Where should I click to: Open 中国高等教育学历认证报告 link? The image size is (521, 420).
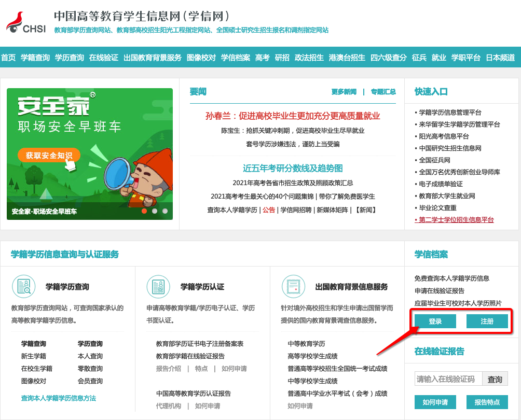(194, 394)
